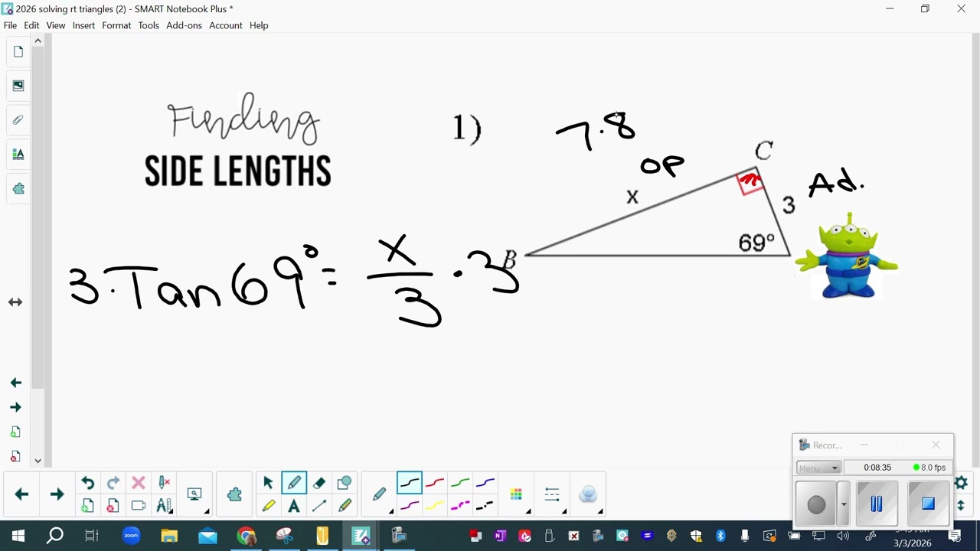The height and width of the screenshot is (551, 980).
Task: Open transparency options
Action: point(588,495)
